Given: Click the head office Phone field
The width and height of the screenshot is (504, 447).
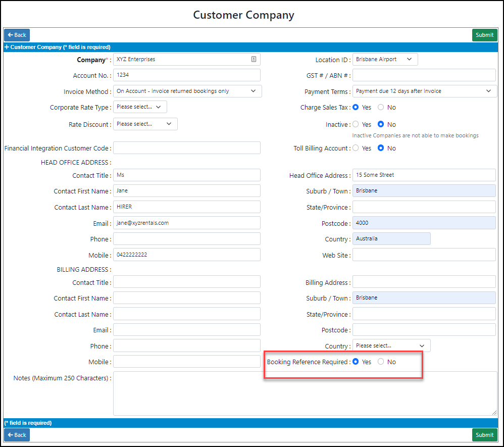Looking at the screenshot, I should point(187,239).
